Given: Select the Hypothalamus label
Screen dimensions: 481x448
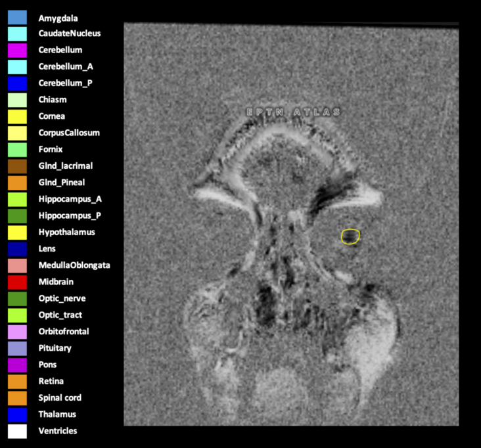Looking at the screenshot, I should tap(66, 232).
